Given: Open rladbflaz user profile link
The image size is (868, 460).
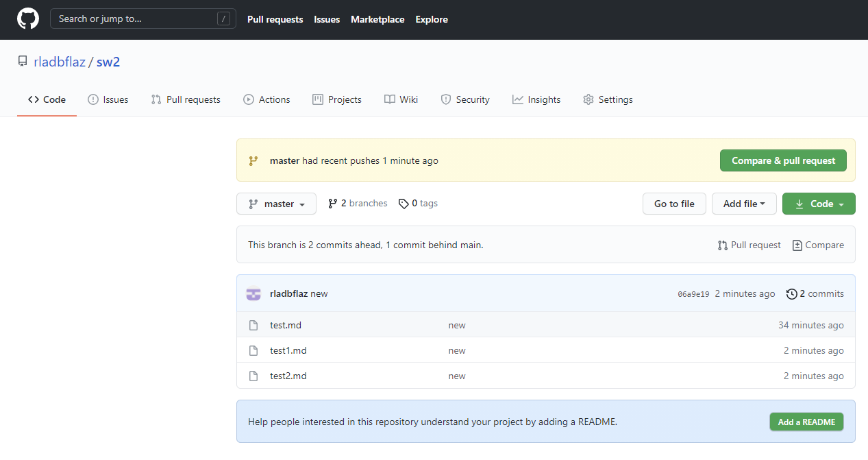Looking at the screenshot, I should coord(60,61).
